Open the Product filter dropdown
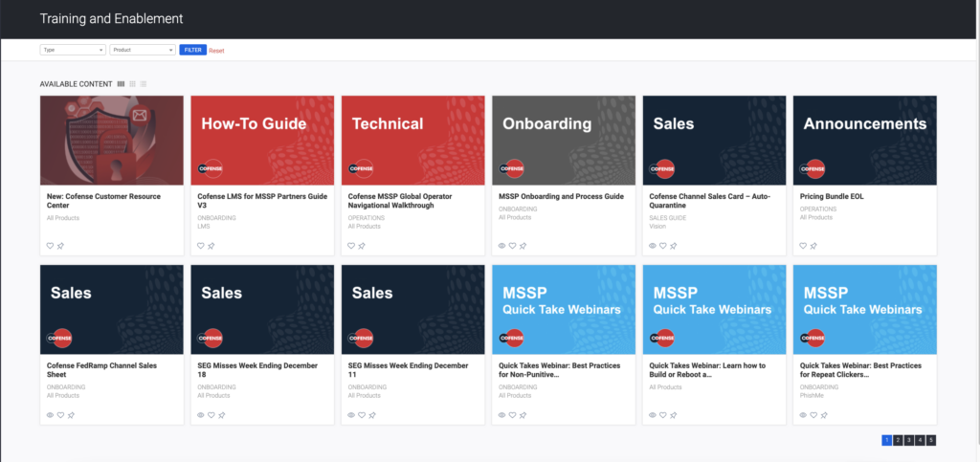This screenshot has height=462, width=980. pos(143,50)
